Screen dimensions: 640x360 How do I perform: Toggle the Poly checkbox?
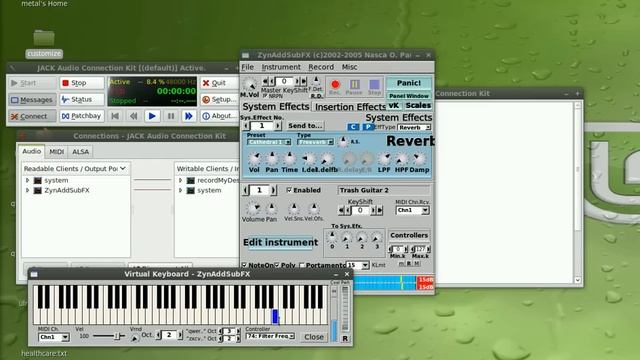click(x=277, y=265)
